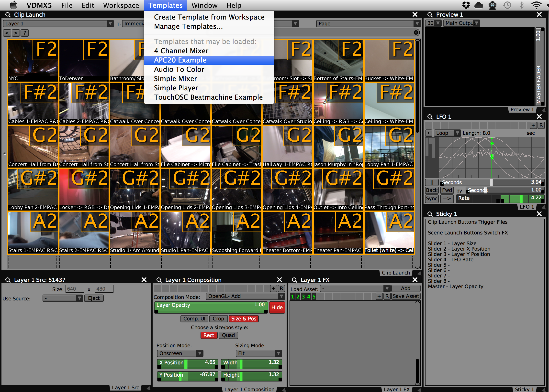Go to previous page with < button
The width and height of the screenshot is (549, 392).
click(x=7, y=33)
